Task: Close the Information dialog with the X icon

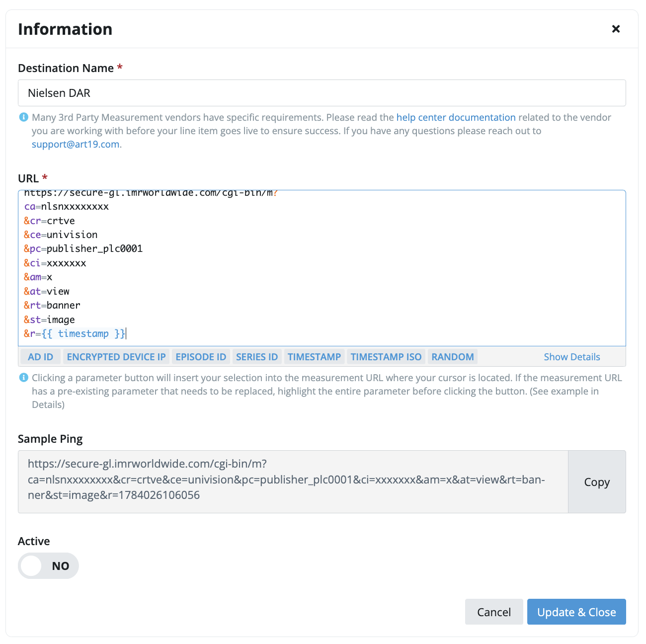Action: pyautogui.click(x=616, y=29)
